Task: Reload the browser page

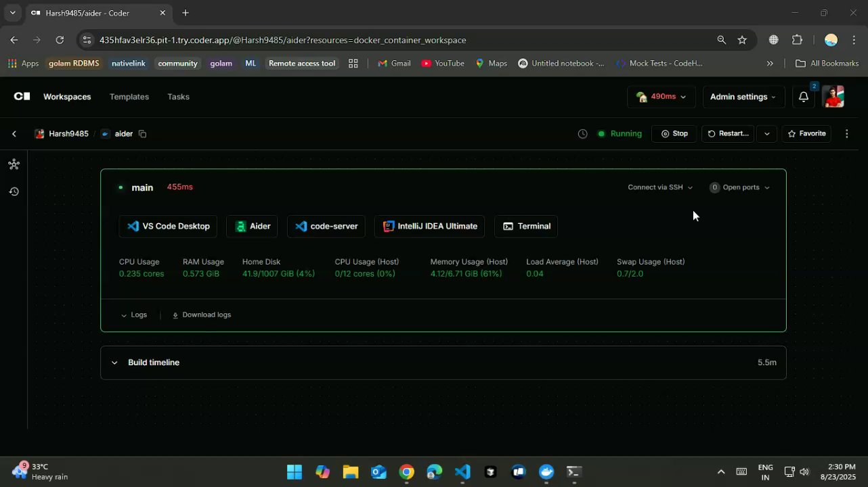Action: 60,40
